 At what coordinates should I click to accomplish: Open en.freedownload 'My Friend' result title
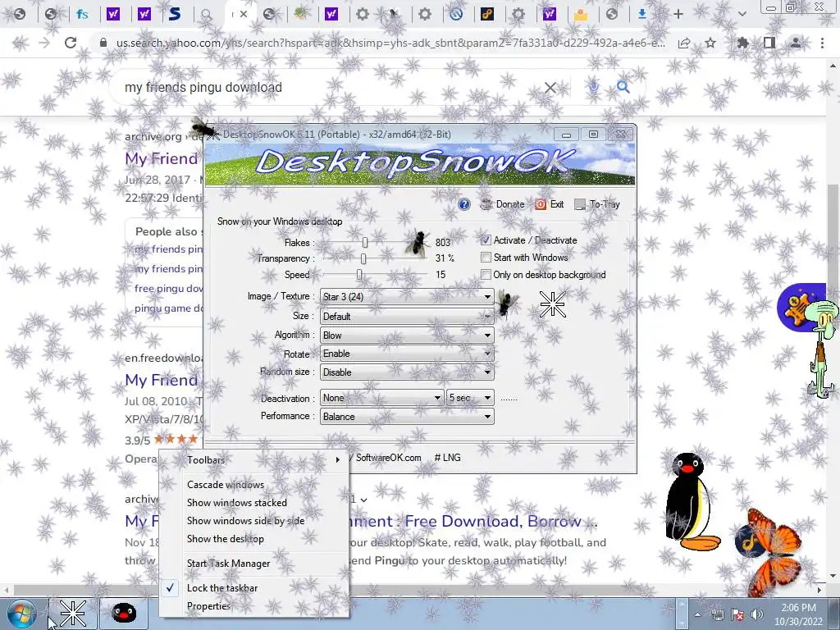pyautogui.click(x=162, y=380)
